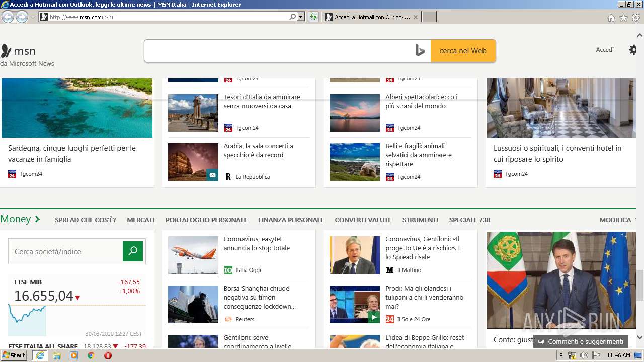Click the Italia Oggi source icon
This screenshot has height=362, width=644.
[228, 270]
